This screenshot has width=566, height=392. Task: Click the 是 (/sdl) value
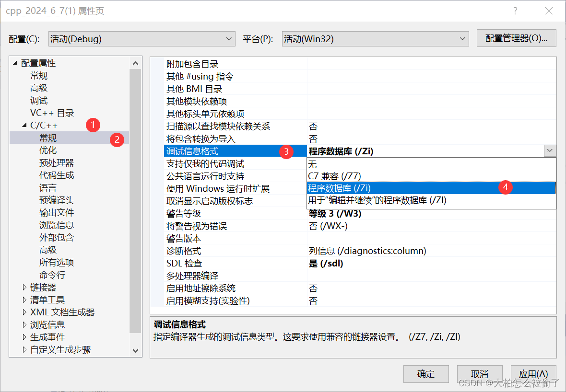pos(326,263)
